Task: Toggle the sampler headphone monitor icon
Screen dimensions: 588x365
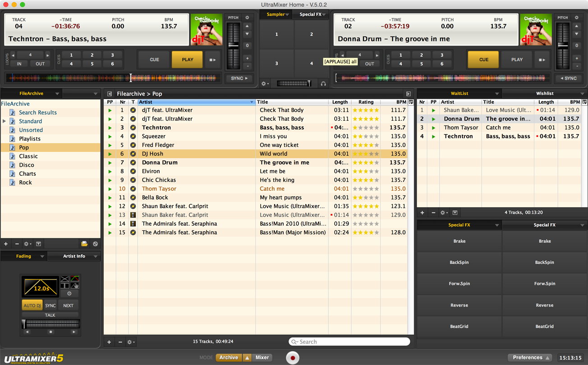Action: [x=323, y=84]
